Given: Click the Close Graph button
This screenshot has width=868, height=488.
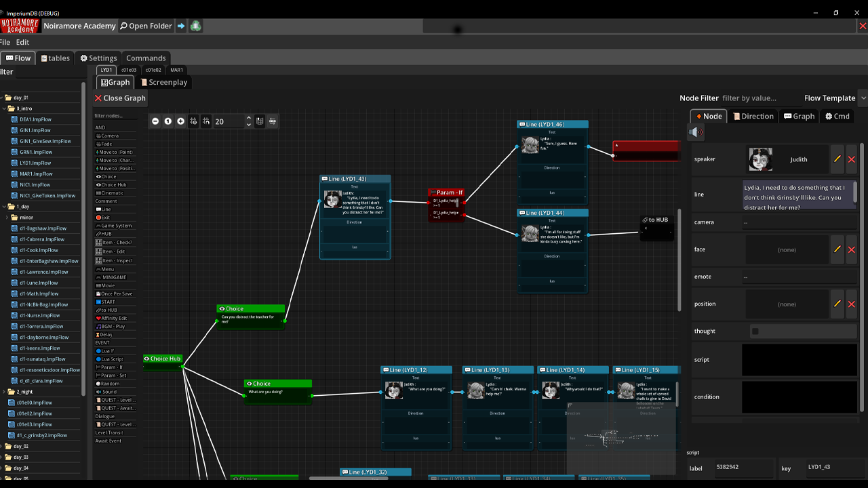Looking at the screenshot, I should [x=120, y=98].
